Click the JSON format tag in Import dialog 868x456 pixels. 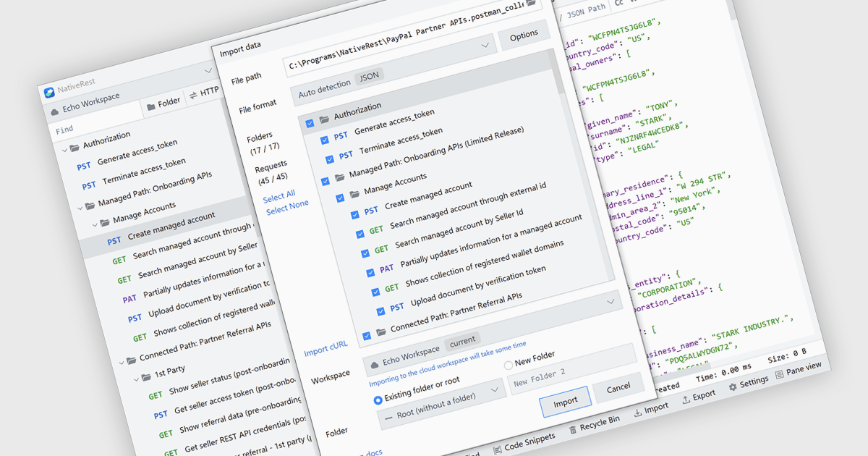(x=369, y=75)
